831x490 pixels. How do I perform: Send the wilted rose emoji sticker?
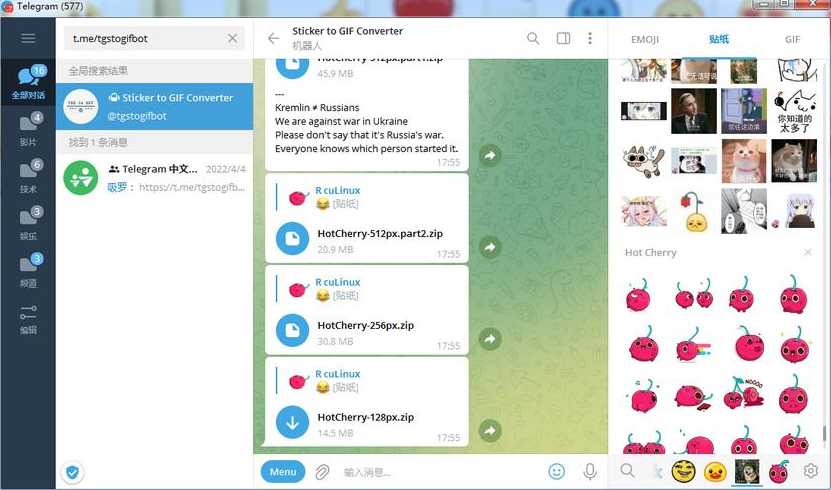click(694, 211)
